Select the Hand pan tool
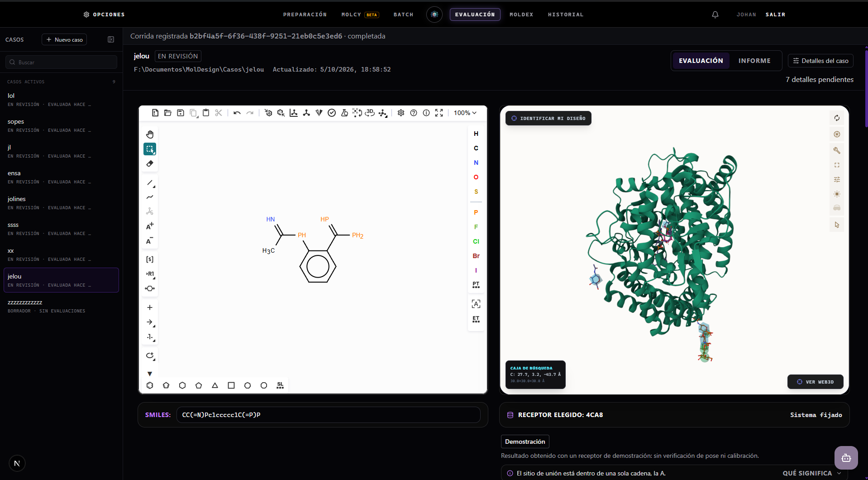The width and height of the screenshot is (868, 480). click(150, 134)
